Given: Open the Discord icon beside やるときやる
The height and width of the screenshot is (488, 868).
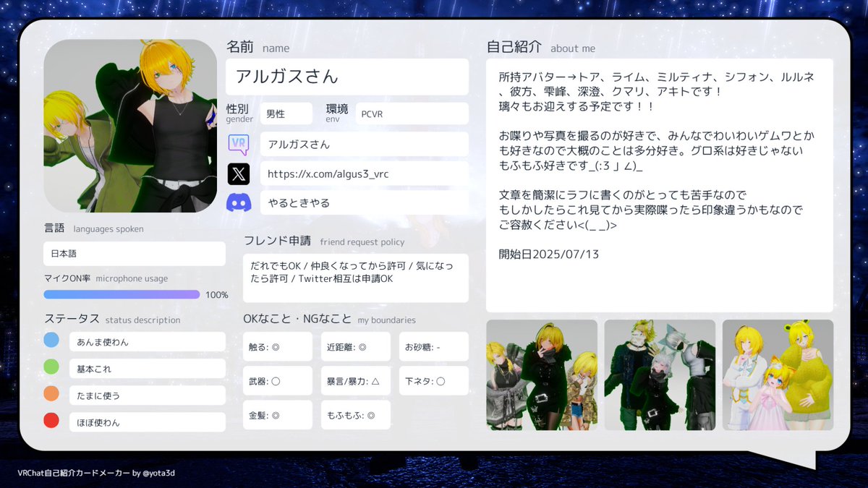Looking at the screenshot, I should [x=239, y=202].
